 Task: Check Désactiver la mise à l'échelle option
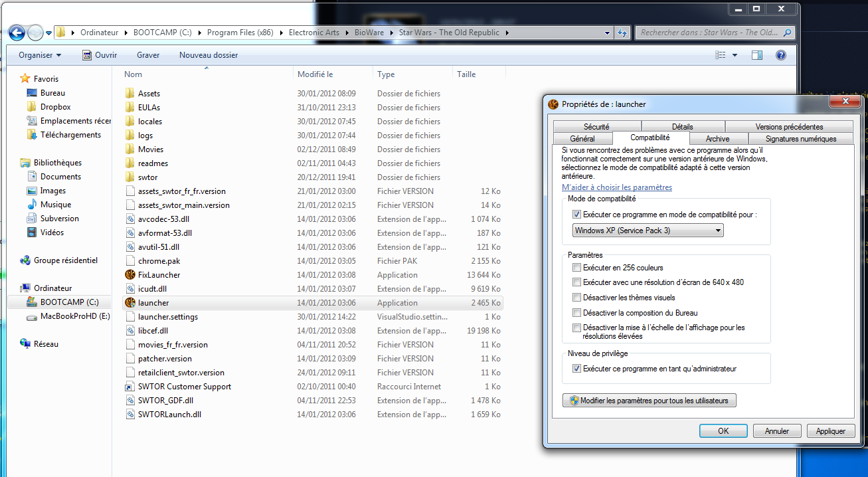point(576,328)
